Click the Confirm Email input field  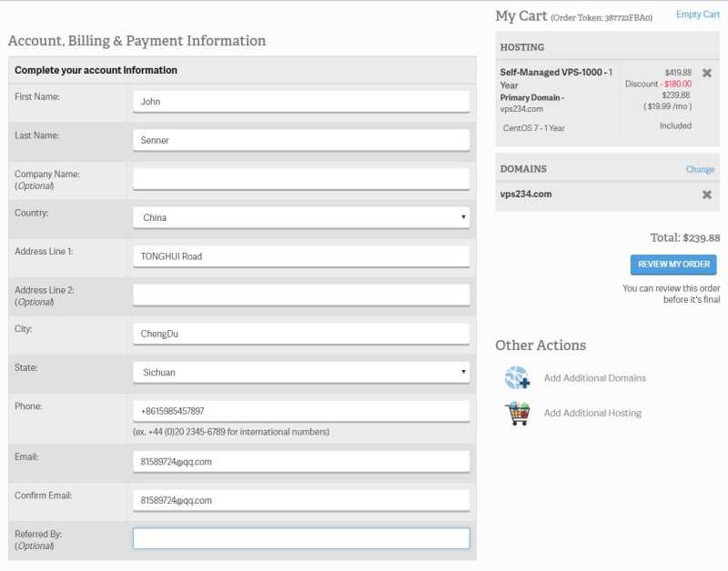[301, 500]
